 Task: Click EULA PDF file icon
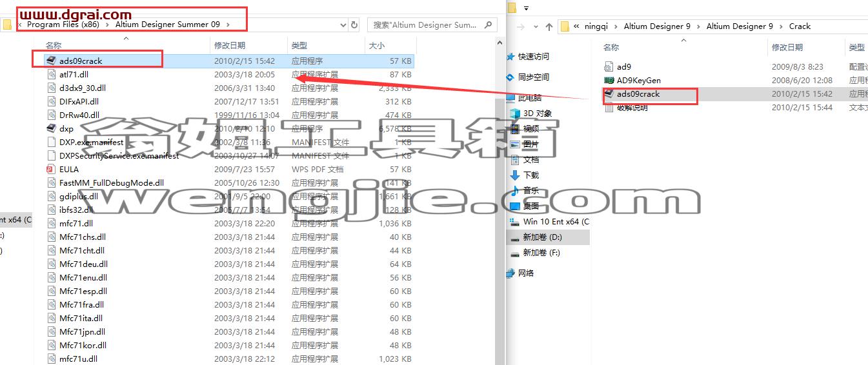[x=52, y=169]
